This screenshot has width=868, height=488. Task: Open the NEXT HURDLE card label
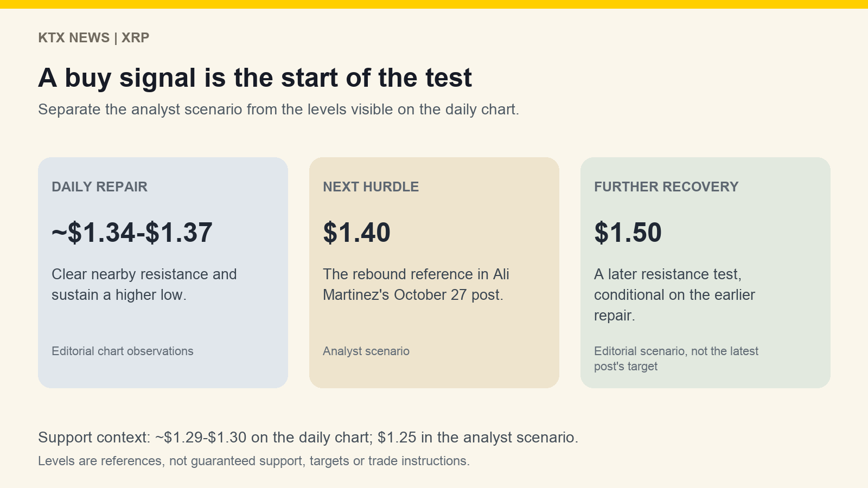point(371,187)
